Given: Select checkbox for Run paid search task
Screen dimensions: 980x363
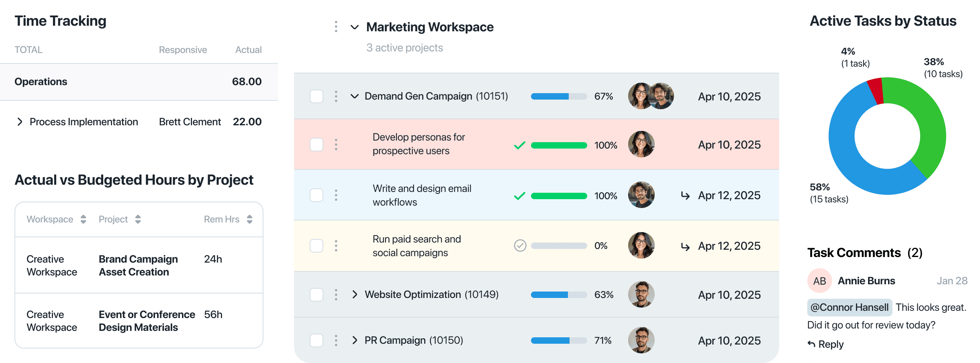Looking at the screenshot, I should click(316, 246).
